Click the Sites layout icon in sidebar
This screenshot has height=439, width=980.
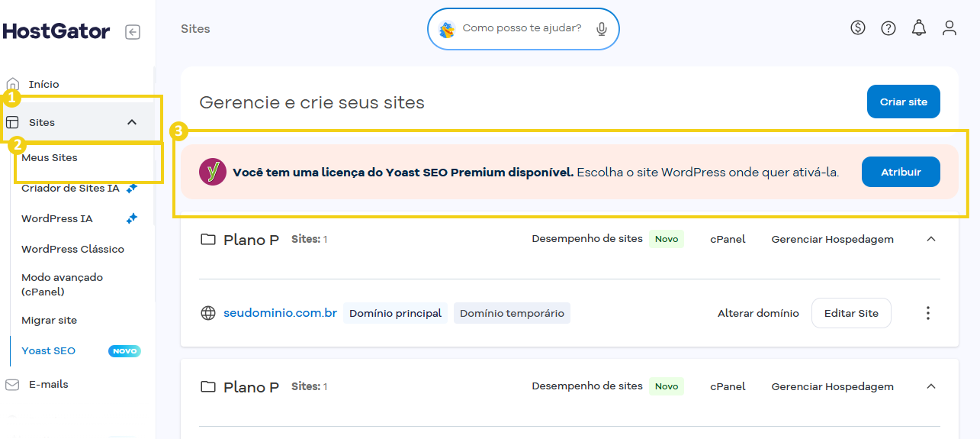(x=12, y=122)
